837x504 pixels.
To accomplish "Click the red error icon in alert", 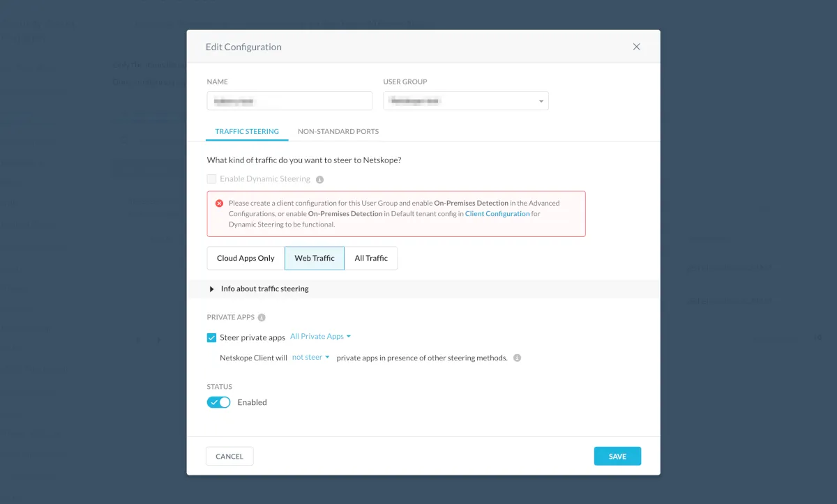I will (219, 204).
